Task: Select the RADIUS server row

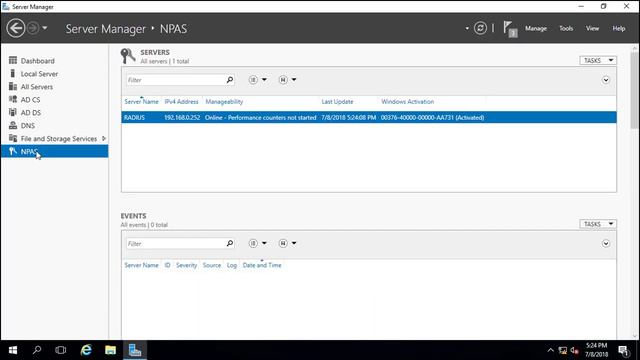Action: pos(369,118)
